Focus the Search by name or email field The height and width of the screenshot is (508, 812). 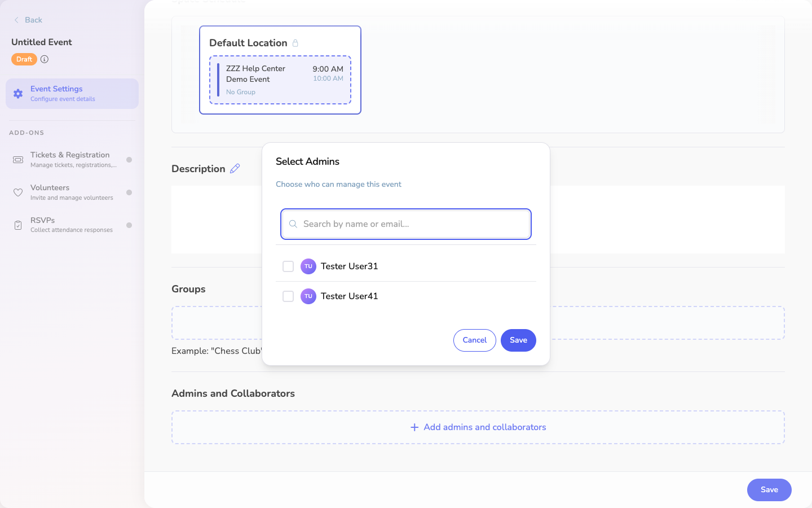click(x=406, y=224)
